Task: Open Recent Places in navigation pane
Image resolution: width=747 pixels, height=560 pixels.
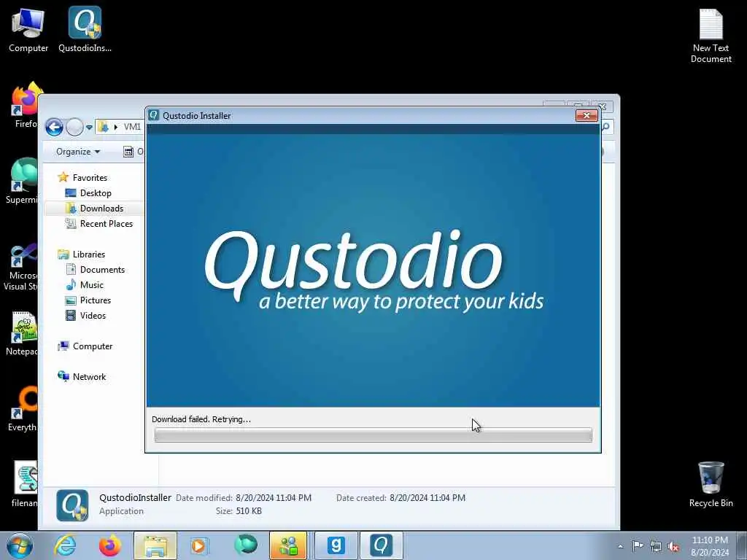Action: point(106,223)
